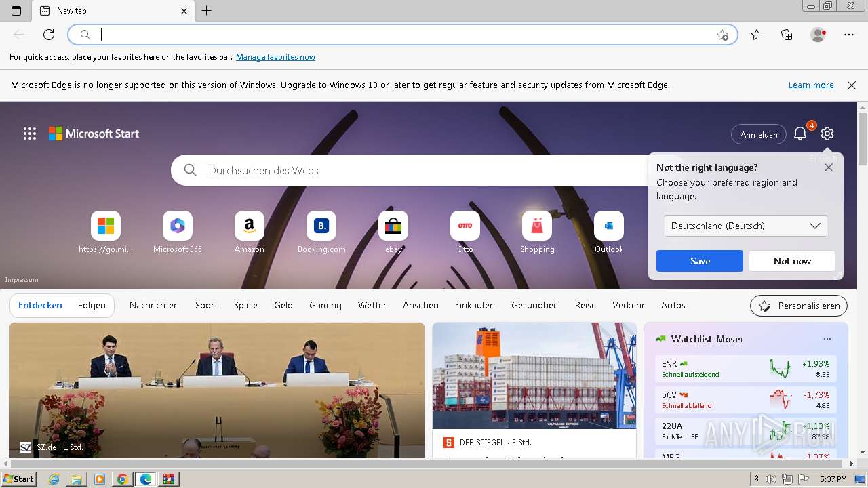Open the tab actions menu icon
This screenshot has height=488, width=868.
click(x=16, y=11)
